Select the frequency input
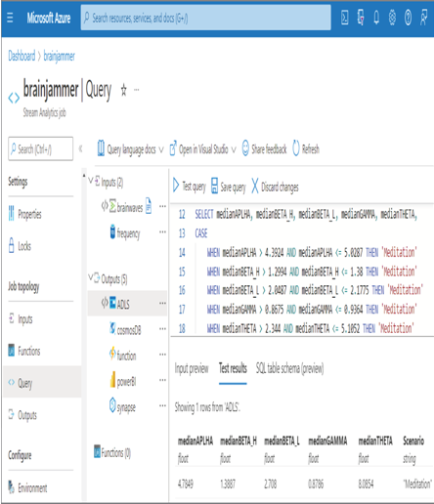 click(x=125, y=232)
